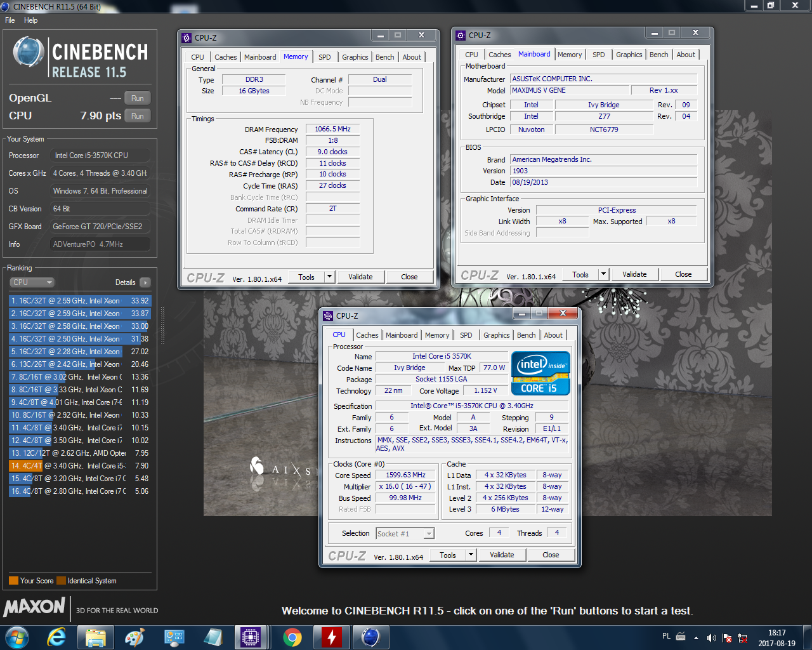
Task: Open the Windows Start menu orb
Action: pyautogui.click(x=17, y=637)
